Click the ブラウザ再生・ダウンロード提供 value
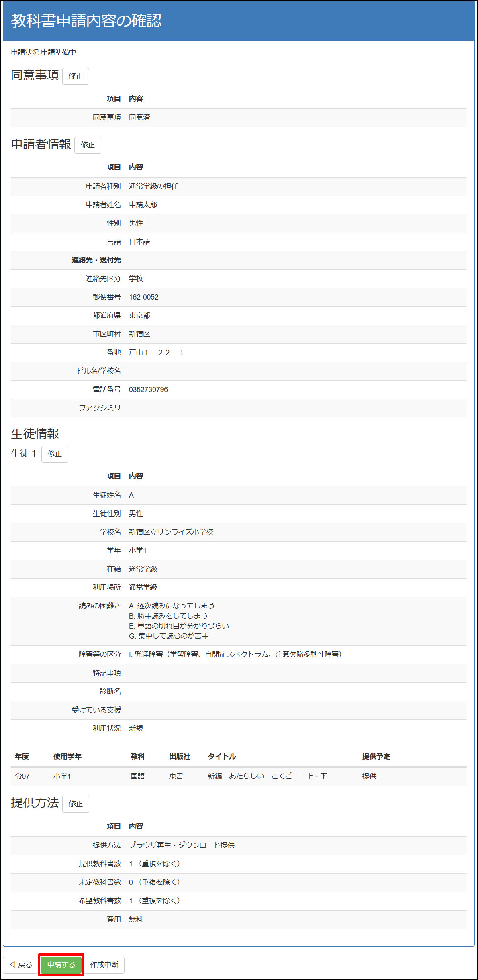The height and width of the screenshot is (980, 478). click(182, 845)
